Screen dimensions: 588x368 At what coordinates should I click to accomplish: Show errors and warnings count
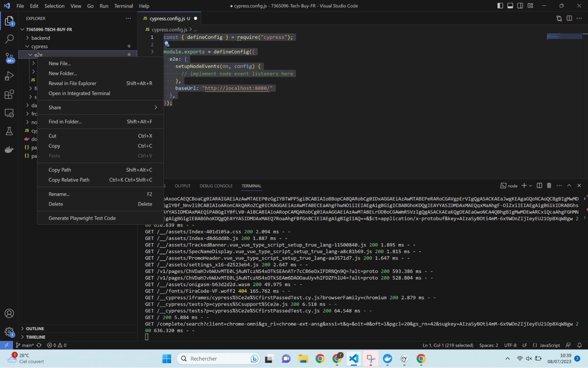57,345
